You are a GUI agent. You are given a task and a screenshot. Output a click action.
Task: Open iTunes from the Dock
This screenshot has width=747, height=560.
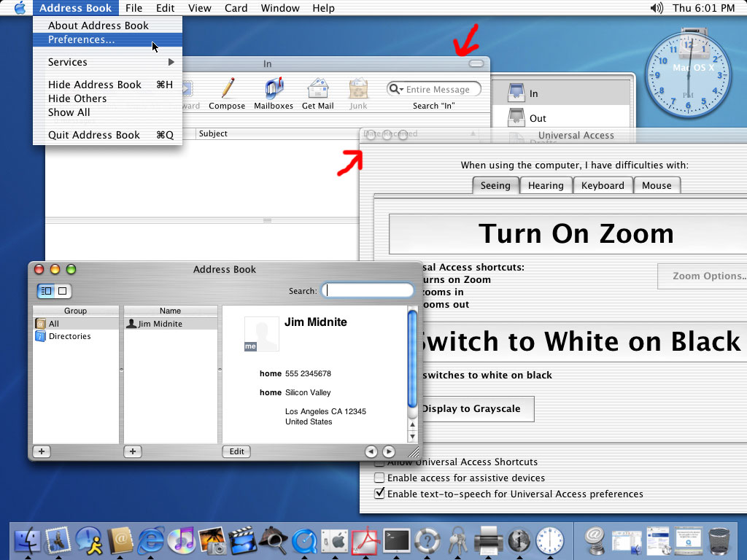181,541
